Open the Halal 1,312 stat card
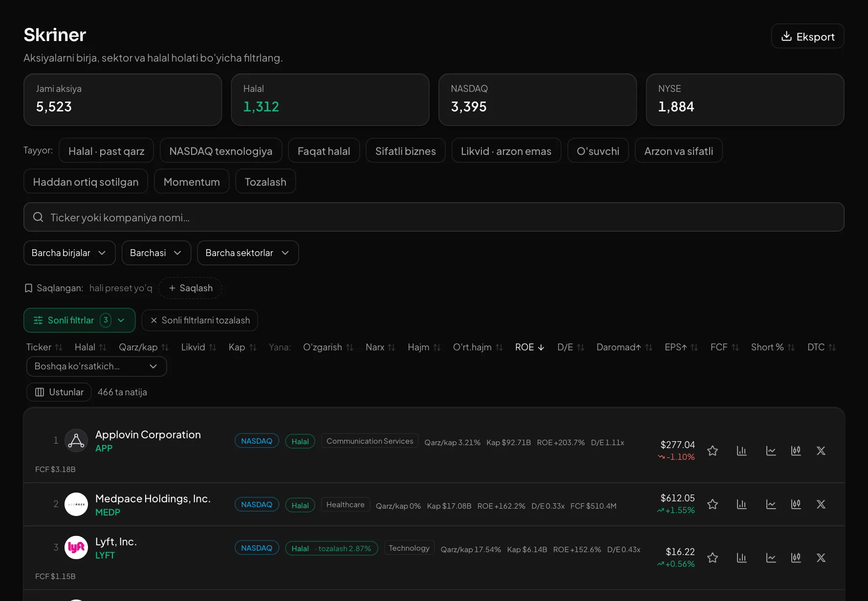Viewport: 868px width, 601px height. point(330,100)
